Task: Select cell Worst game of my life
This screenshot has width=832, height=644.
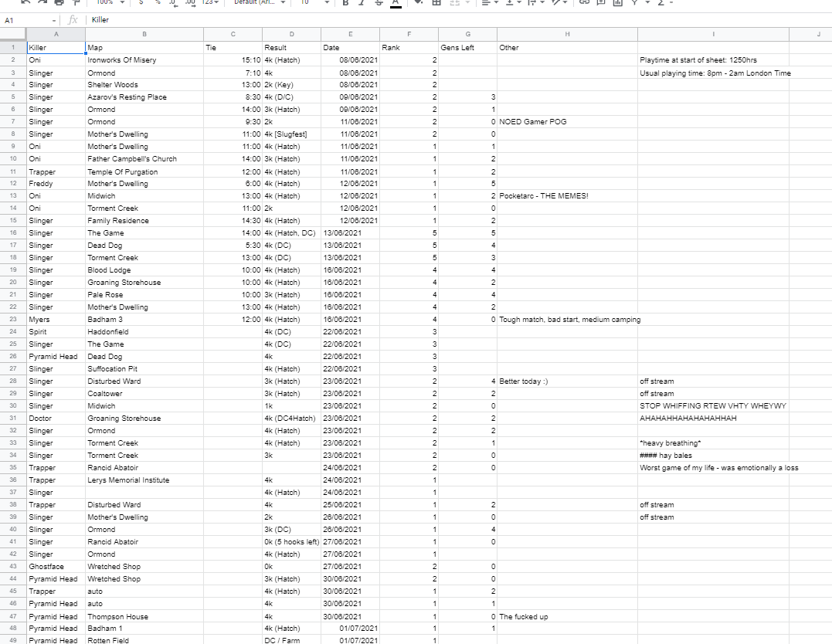Action: [713, 467]
